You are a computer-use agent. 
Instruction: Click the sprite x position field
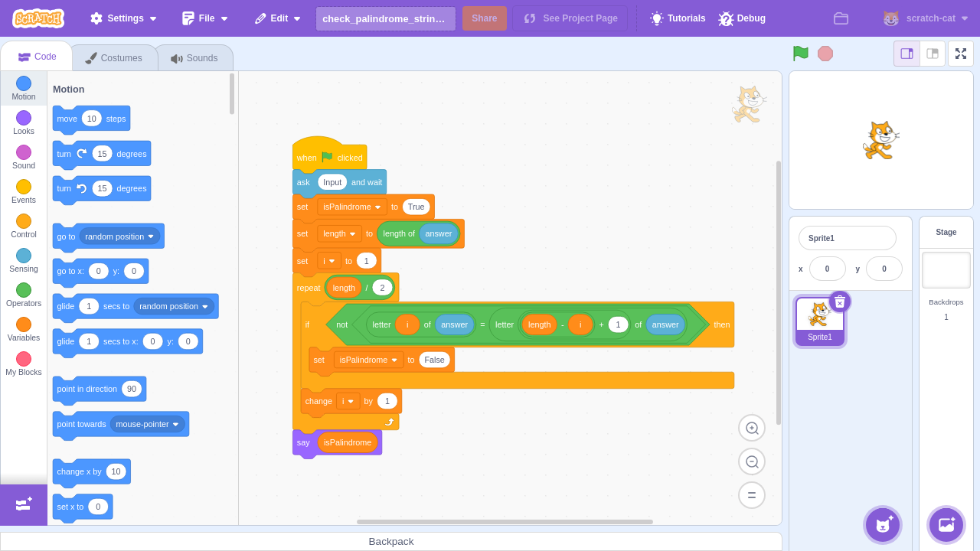pyautogui.click(x=828, y=269)
